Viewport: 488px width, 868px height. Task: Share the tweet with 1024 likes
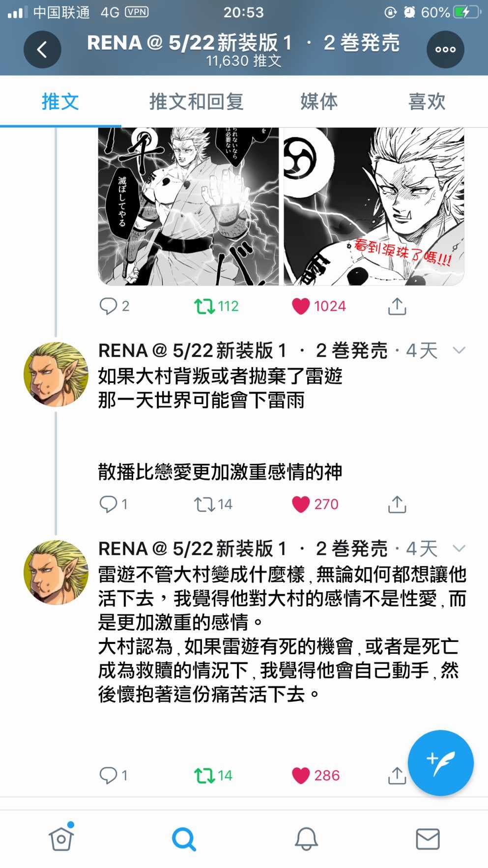tap(397, 306)
